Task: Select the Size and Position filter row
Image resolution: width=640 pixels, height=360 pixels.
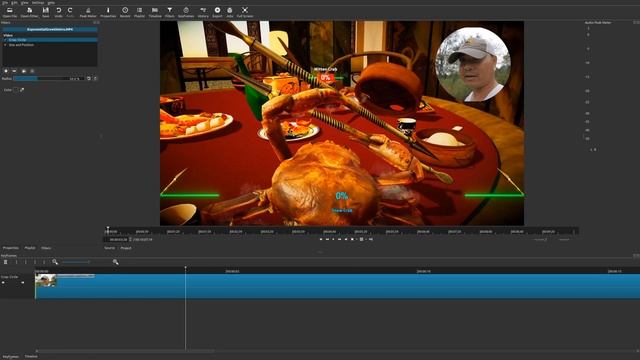Action: coord(50,45)
